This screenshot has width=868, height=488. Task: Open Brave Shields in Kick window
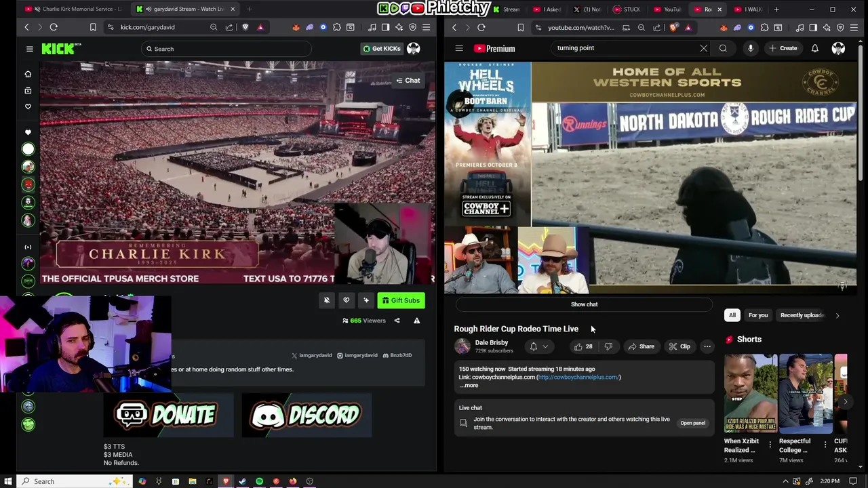[245, 27]
